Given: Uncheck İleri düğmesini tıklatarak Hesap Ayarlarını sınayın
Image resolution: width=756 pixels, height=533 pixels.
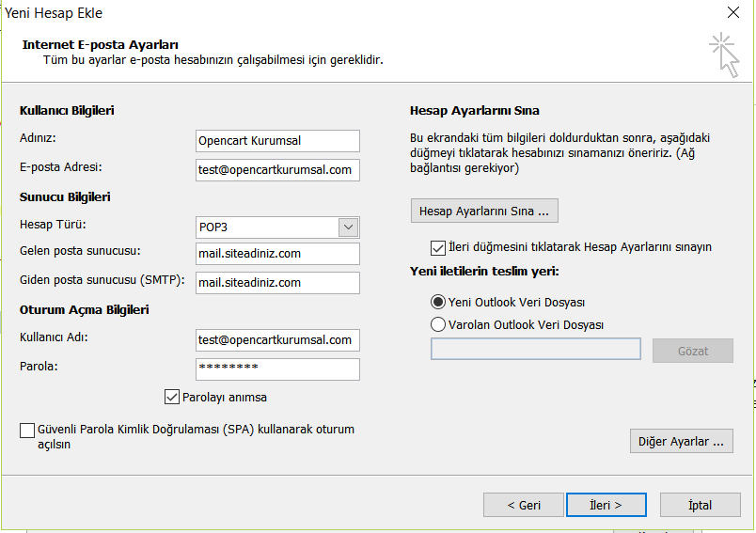Looking at the screenshot, I should 438,248.
